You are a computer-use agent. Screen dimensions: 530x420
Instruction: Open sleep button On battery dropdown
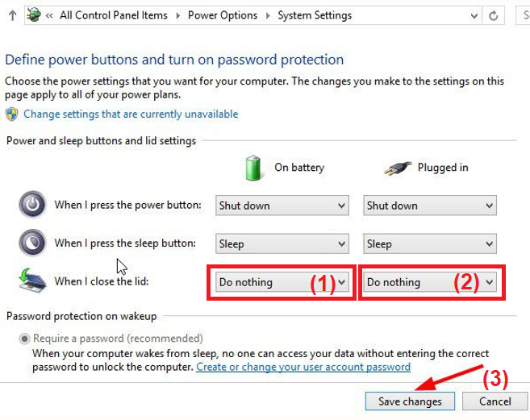click(282, 243)
